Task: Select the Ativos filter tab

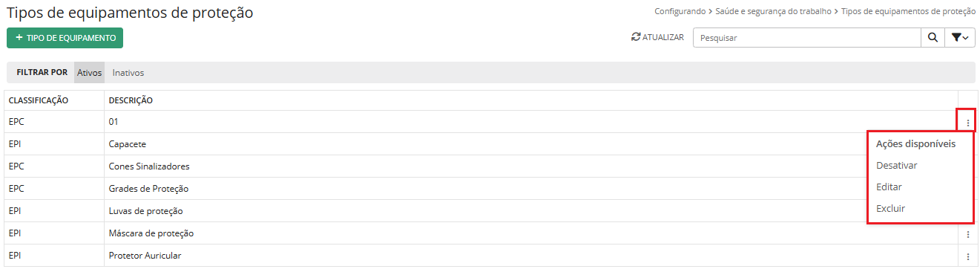Action: (90, 73)
